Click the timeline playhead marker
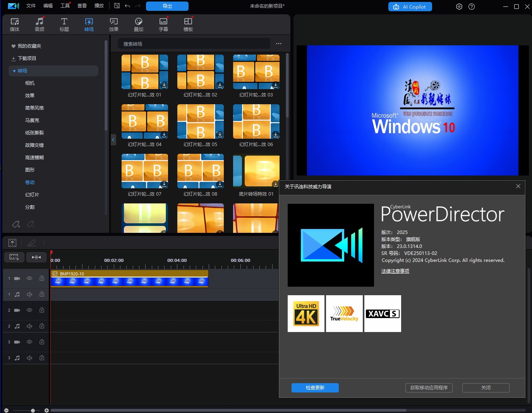This screenshot has width=532, height=413. click(51, 253)
